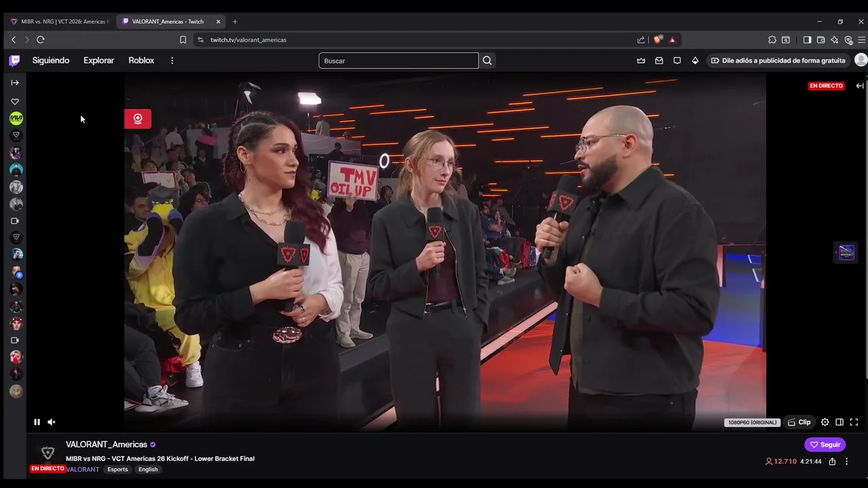Follow the channel with Seguir
Image resolution: width=868 pixels, height=488 pixels.
tap(825, 445)
